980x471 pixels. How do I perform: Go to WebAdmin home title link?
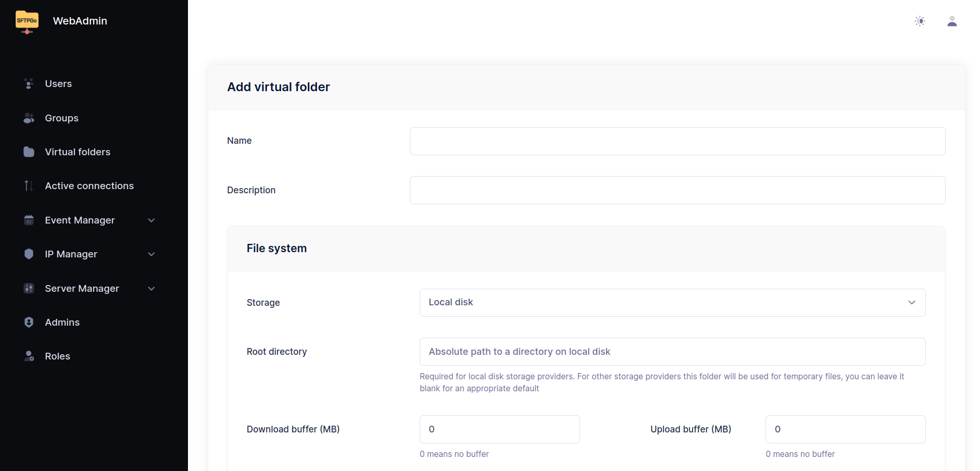coord(80,21)
